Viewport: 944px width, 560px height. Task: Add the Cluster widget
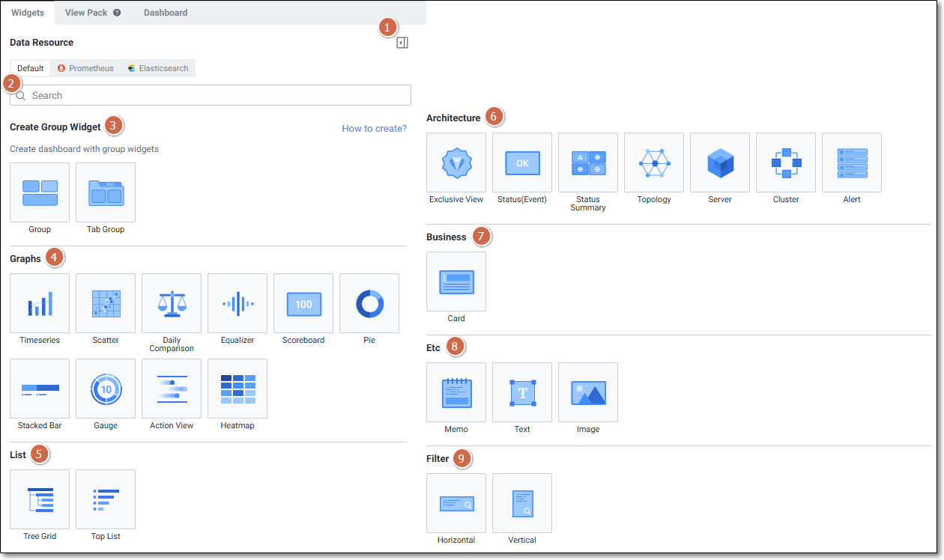click(786, 162)
